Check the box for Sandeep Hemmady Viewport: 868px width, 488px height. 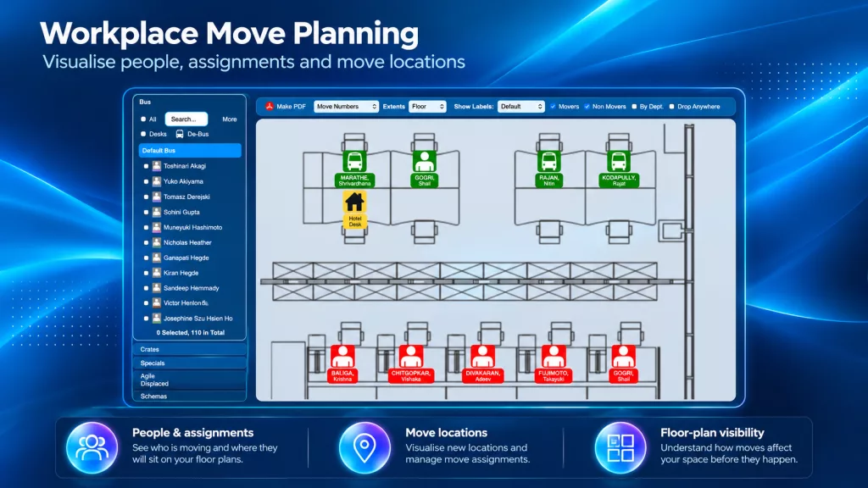pyautogui.click(x=146, y=288)
